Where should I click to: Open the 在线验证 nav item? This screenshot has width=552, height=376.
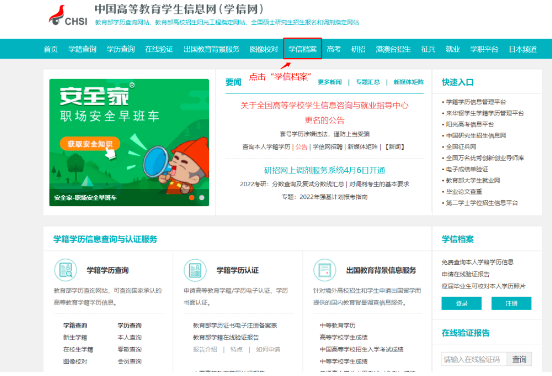coord(159,49)
